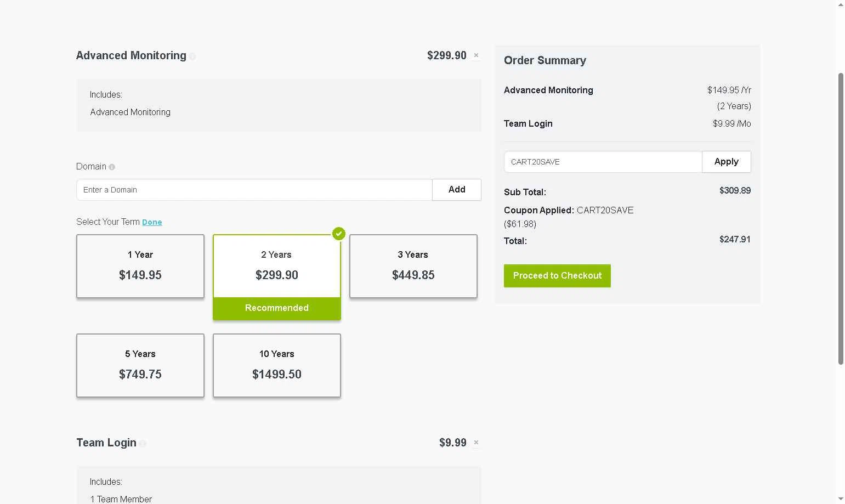
Task: Select the 1 Year term card
Action: point(140,266)
